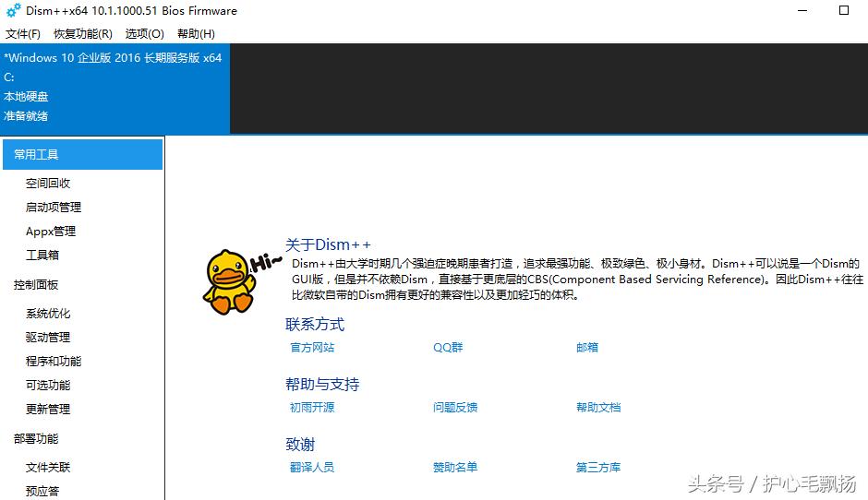
Task: Select the 常用工具 category header
Action: point(82,154)
